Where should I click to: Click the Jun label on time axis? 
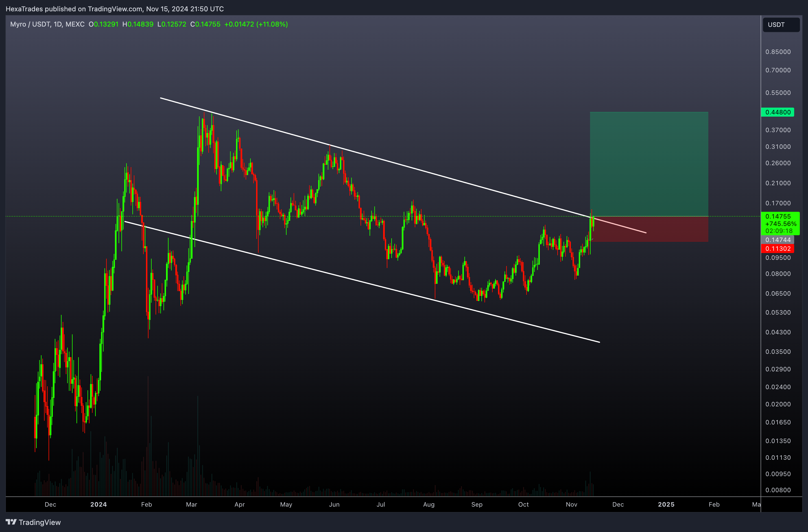coord(334,504)
